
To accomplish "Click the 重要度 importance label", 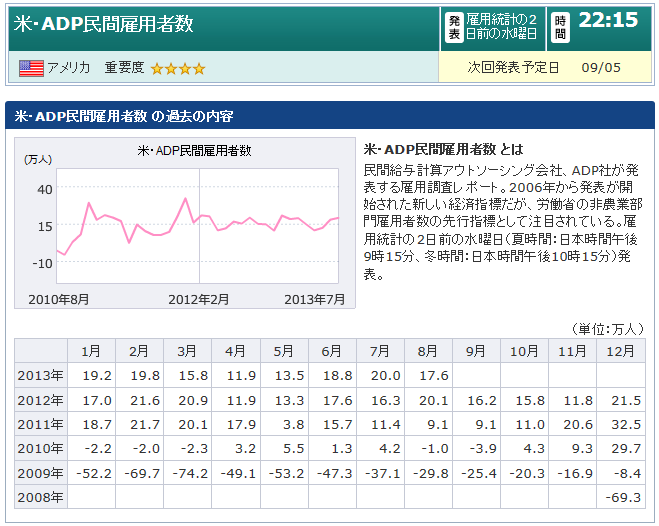I will (x=124, y=68).
